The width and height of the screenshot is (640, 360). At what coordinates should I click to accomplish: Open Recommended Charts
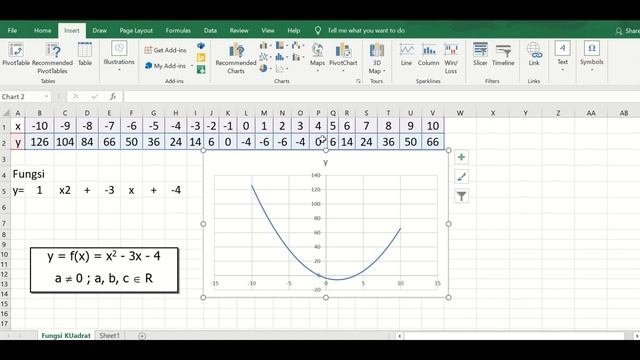tap(236, 58)
